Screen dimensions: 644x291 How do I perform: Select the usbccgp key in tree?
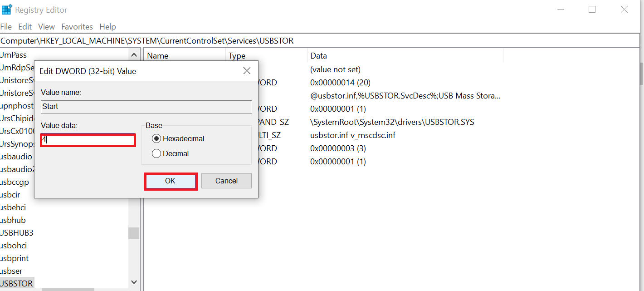(15, 182)
